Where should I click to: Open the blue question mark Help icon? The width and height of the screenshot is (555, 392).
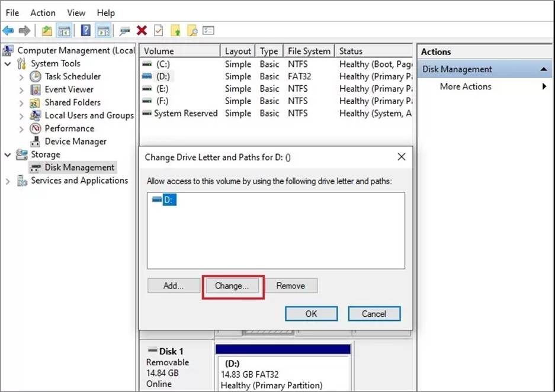pos(86,30)
